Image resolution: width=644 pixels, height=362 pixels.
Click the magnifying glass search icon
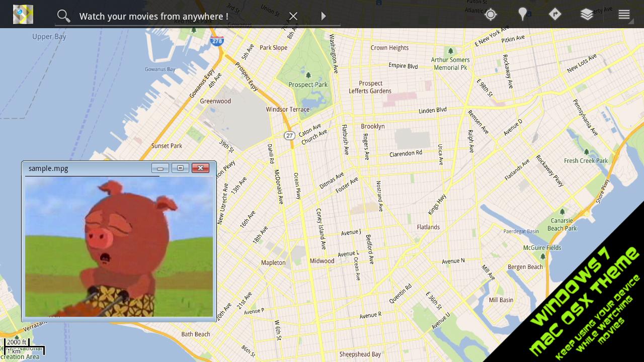point(63,16)
